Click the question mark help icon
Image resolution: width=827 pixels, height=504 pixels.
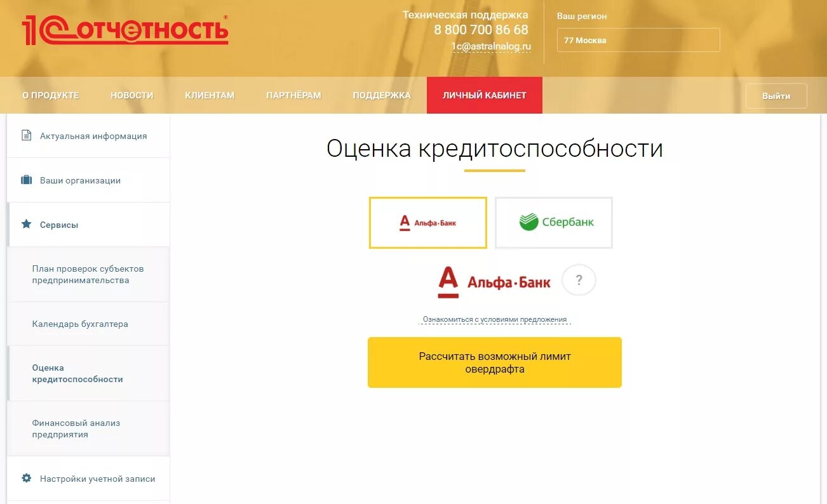click(579, 280)
